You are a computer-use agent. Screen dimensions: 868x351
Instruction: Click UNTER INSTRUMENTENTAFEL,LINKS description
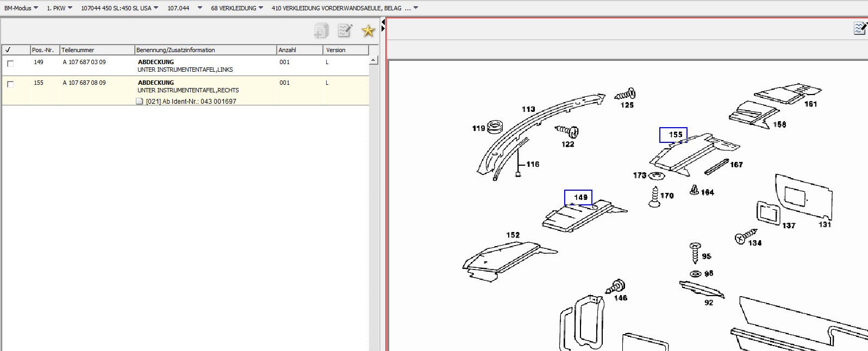click(x=185, y=70)
